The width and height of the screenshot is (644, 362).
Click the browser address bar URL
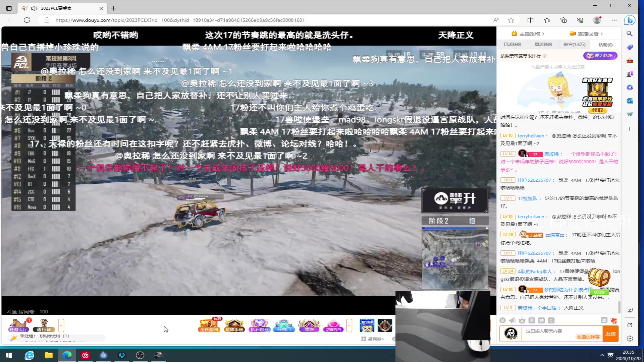click(x=180, y=20)
